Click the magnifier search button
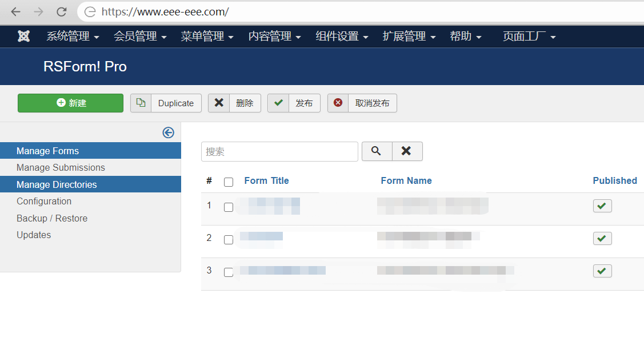Viewport: 644px width, 362px height. (x=377, y=151)
